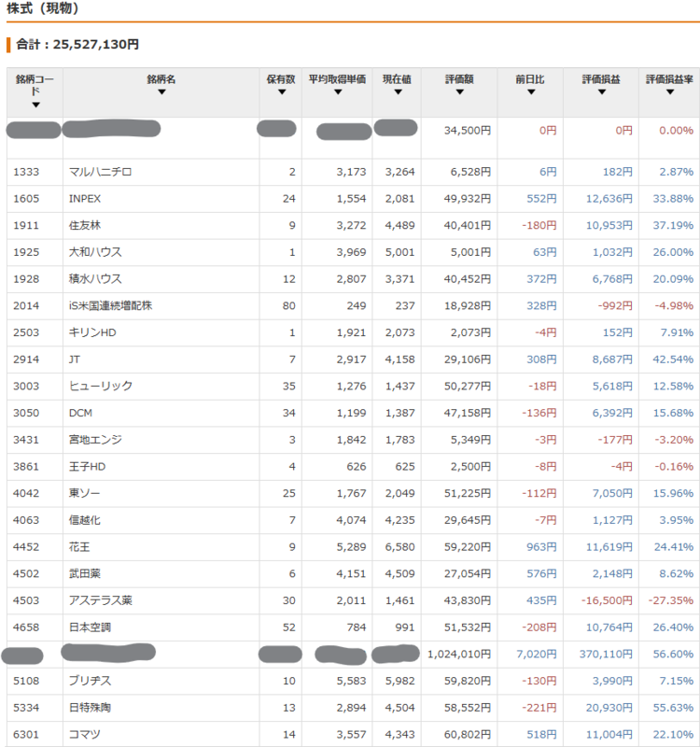This screenshot has height=747, width=700.
Task: Click average cost 4,074 for 信越化
Action: point(352,520)
